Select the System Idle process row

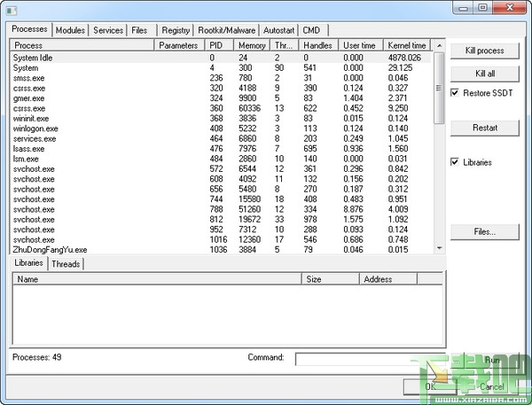click(222, 58)
